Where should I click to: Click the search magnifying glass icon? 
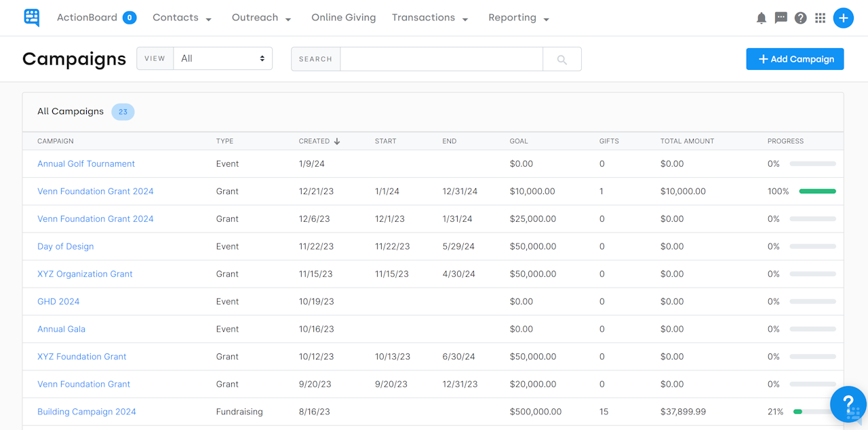click(562, 59)
